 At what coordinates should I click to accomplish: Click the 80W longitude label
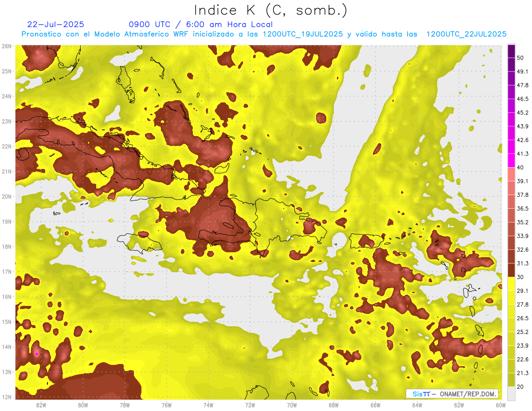tap(82, 405)
